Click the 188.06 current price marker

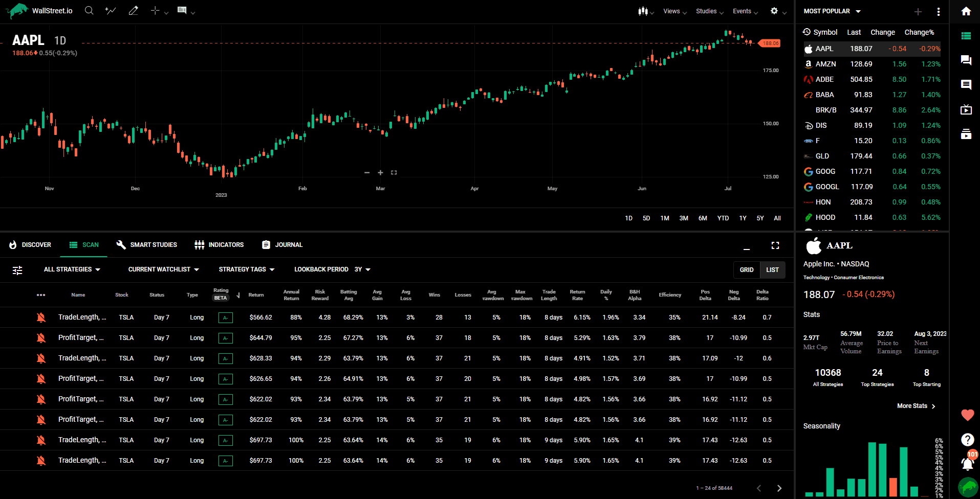tap(770, 43)
